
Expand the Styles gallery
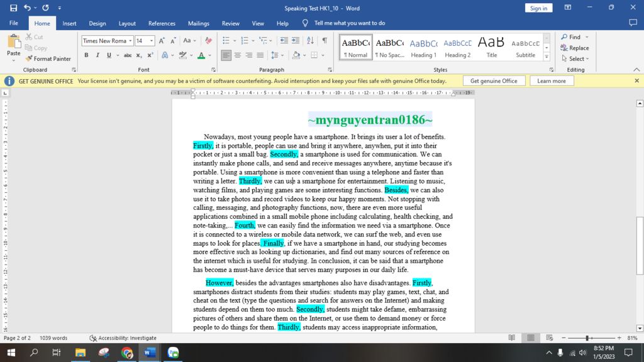point(546,55)
